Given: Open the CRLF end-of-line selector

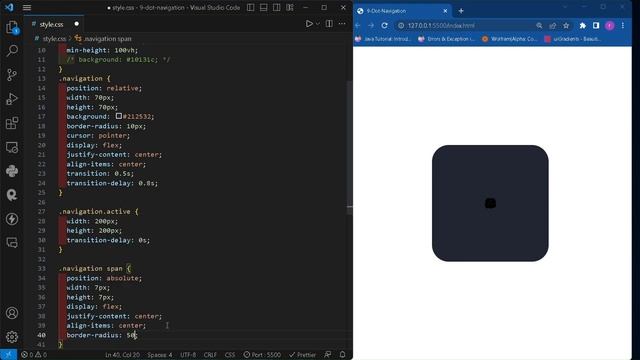Looking at the screenshot, I should click(x=210, y=355).
